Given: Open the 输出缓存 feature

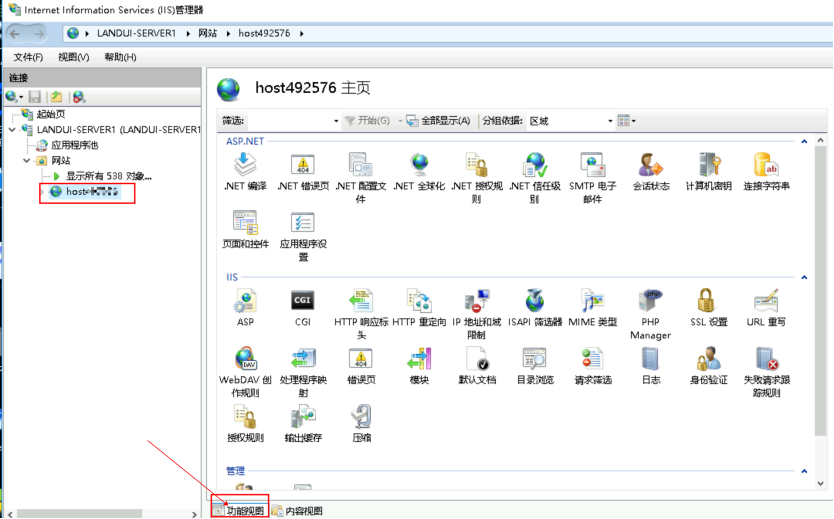Looking at the screenshot, I should 303,423.
